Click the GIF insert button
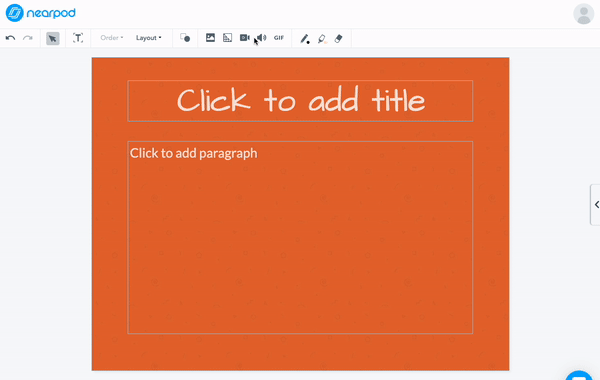The height and width of the screenshot is (380, 600). click(279, 38)
